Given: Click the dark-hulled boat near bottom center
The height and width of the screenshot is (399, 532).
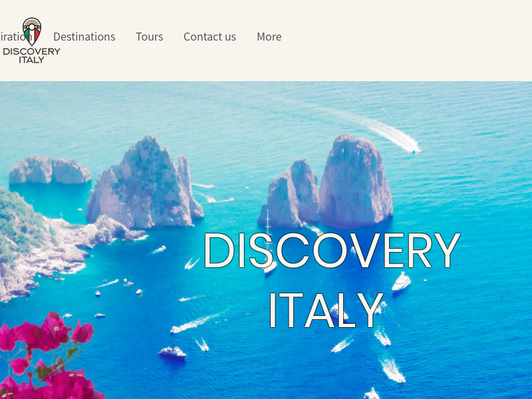Looking at the screenshot, I should [x=172, y=352].
